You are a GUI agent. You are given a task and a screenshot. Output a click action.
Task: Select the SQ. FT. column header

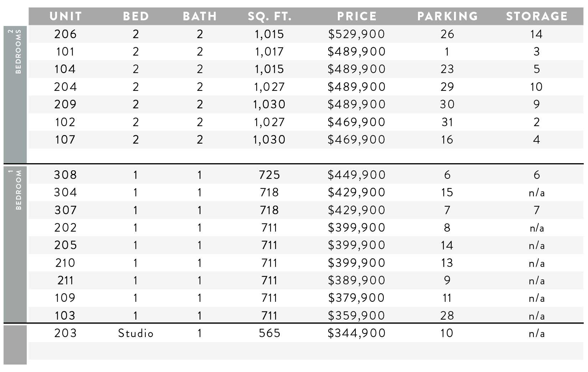point(270,16)
